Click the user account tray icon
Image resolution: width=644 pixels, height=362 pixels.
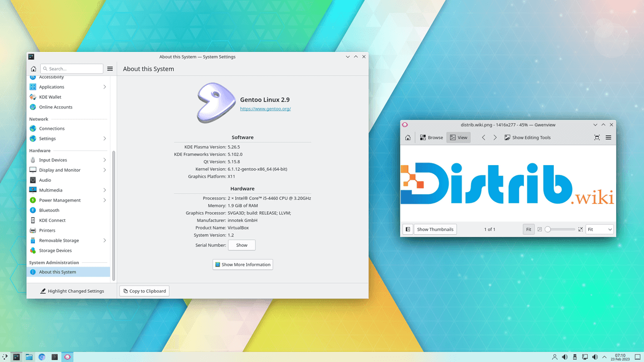point(554,357)
